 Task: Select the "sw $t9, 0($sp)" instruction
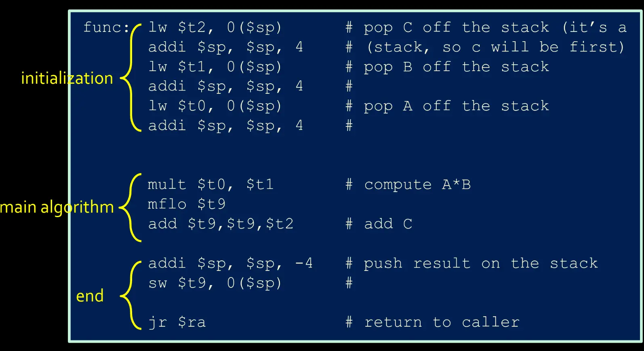[x=215, y=283]
